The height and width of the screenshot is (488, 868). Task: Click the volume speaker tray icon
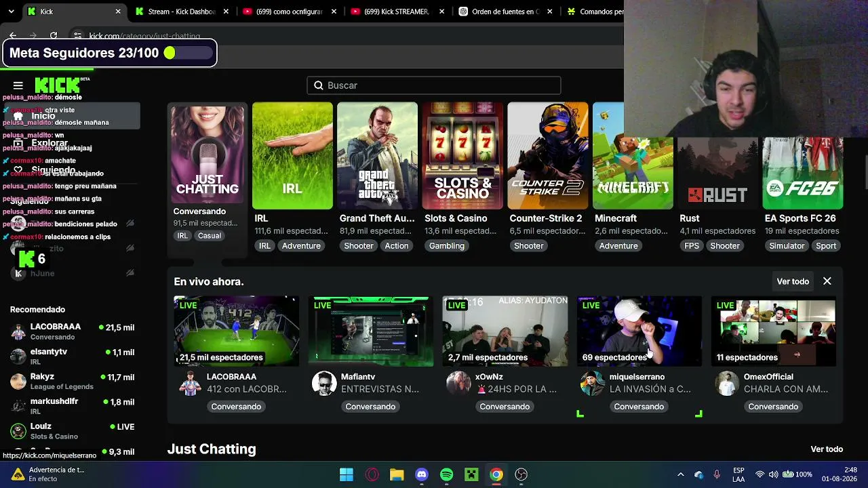773,474
